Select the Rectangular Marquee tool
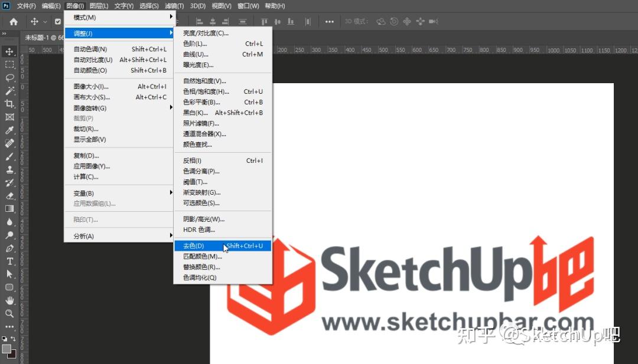The height and width of the screenshot is (364, 638). tap(10, 64)
